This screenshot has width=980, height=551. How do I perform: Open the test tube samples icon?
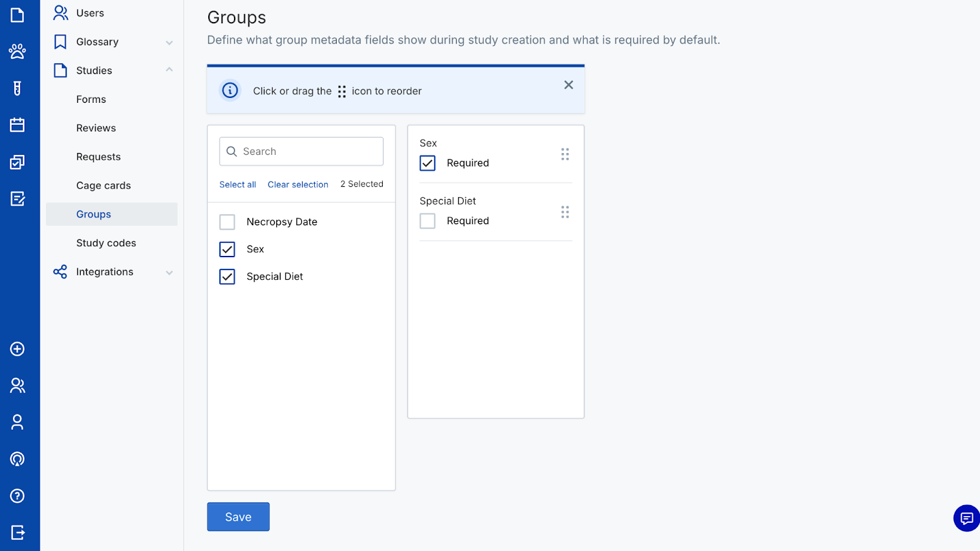pos(17,88)
